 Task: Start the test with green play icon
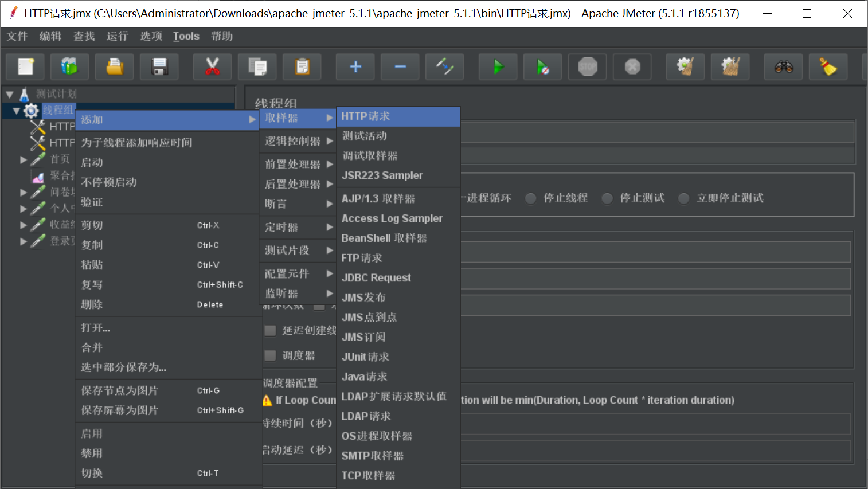tap(498, 67)
